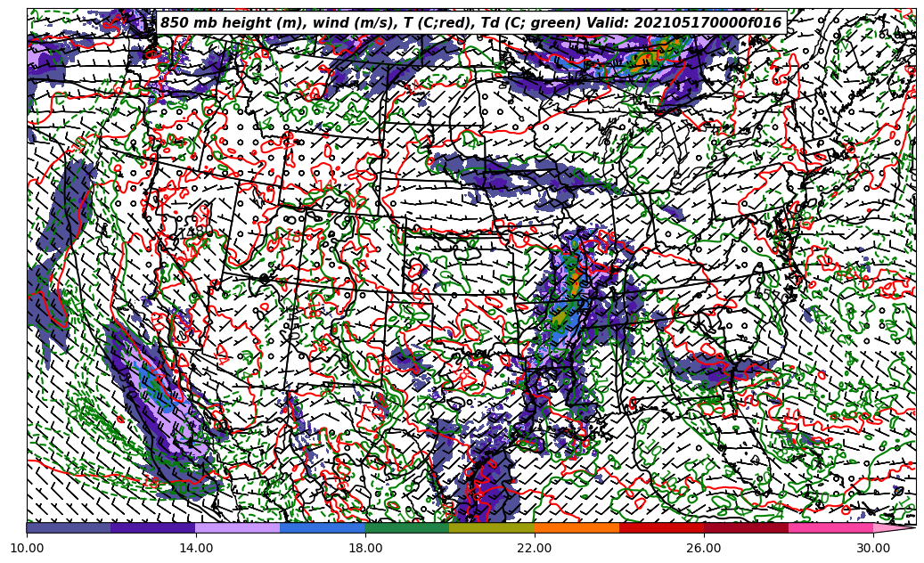Pick the light lavender 14–16 colorbar segment
924x563 pixels.
coord(238,527)
